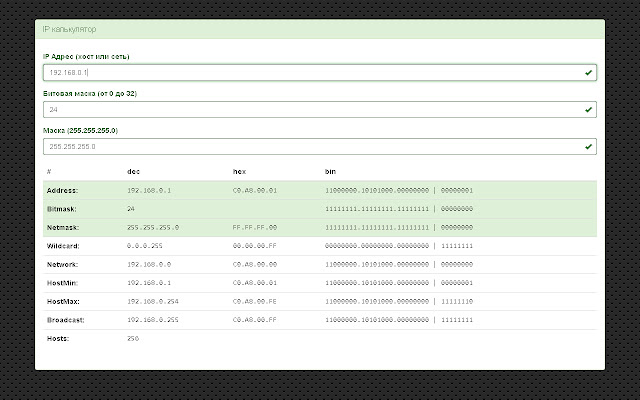640x400 pixels.
Task: Click the "Address:" row label
Action: [62, 190]
